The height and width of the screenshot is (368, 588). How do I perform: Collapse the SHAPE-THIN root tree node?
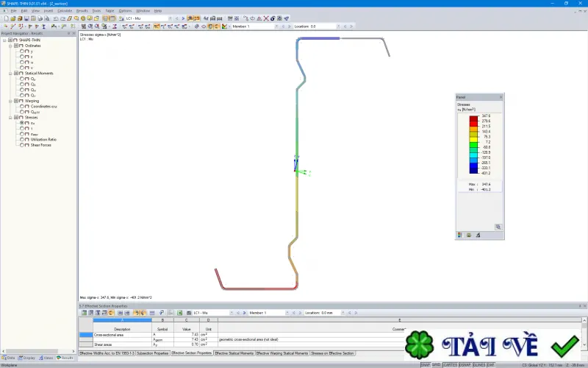[x=4, y=40]
